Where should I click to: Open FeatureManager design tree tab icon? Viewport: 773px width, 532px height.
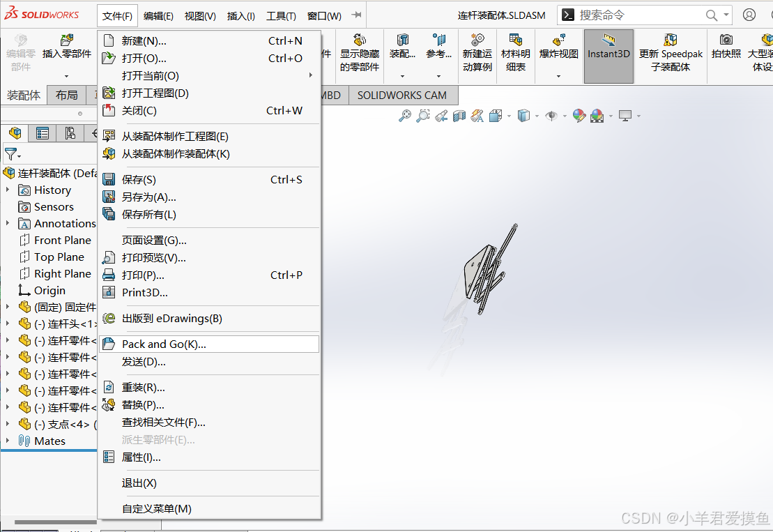click(x=15, y=132)
